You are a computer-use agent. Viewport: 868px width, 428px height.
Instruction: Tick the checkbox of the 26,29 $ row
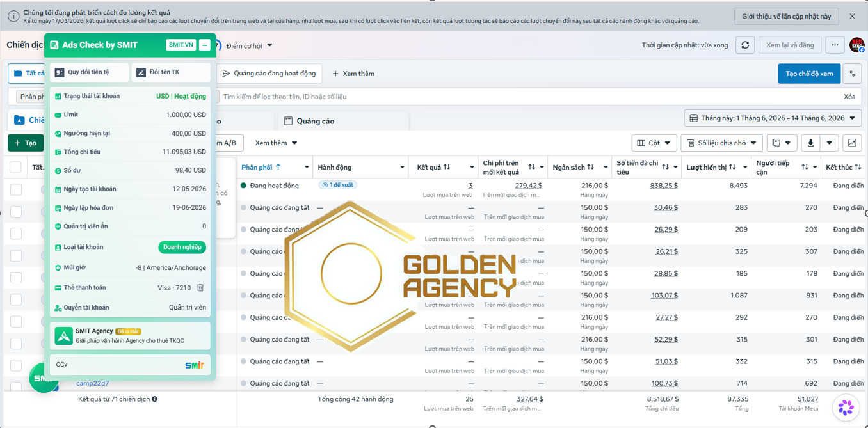pos(16,234)
